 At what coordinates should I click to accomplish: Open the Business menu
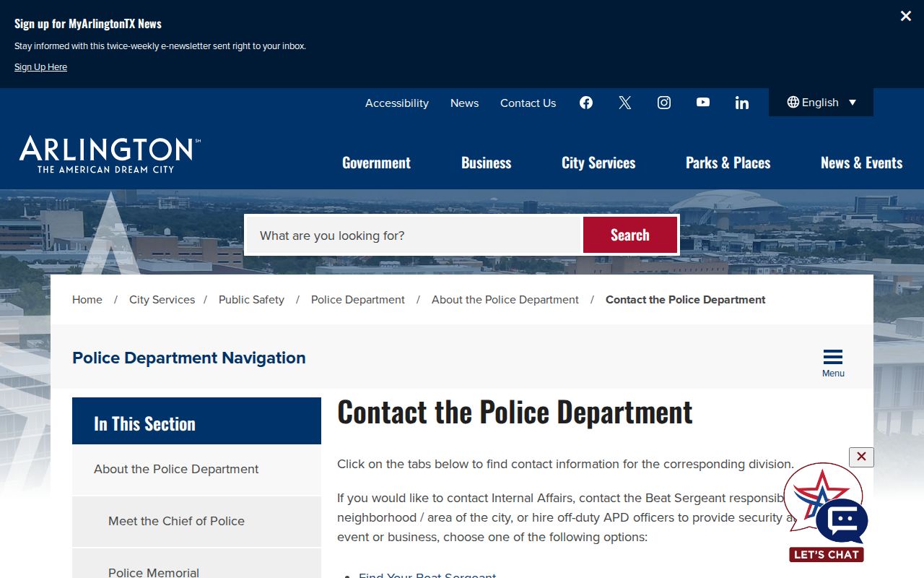487,163
